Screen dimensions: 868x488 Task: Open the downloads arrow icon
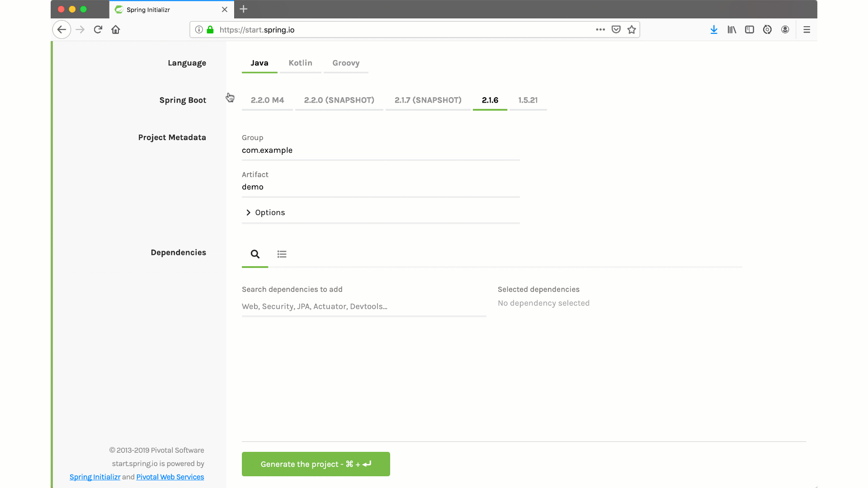713,30
